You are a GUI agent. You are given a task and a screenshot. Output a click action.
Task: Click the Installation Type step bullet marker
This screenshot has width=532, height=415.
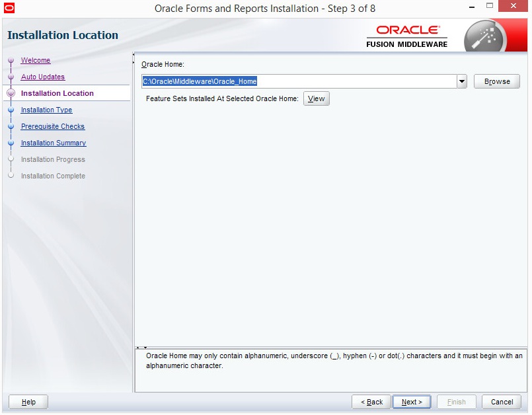point(11,110)
